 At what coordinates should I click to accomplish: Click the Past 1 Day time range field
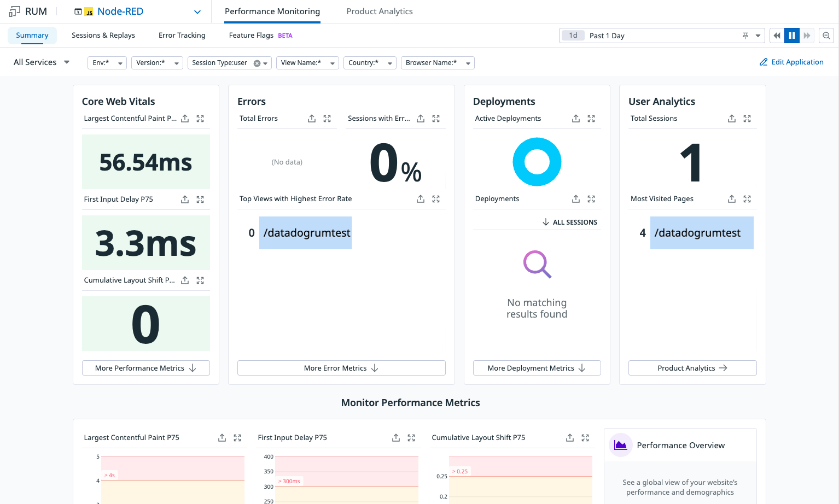point(662,36)
